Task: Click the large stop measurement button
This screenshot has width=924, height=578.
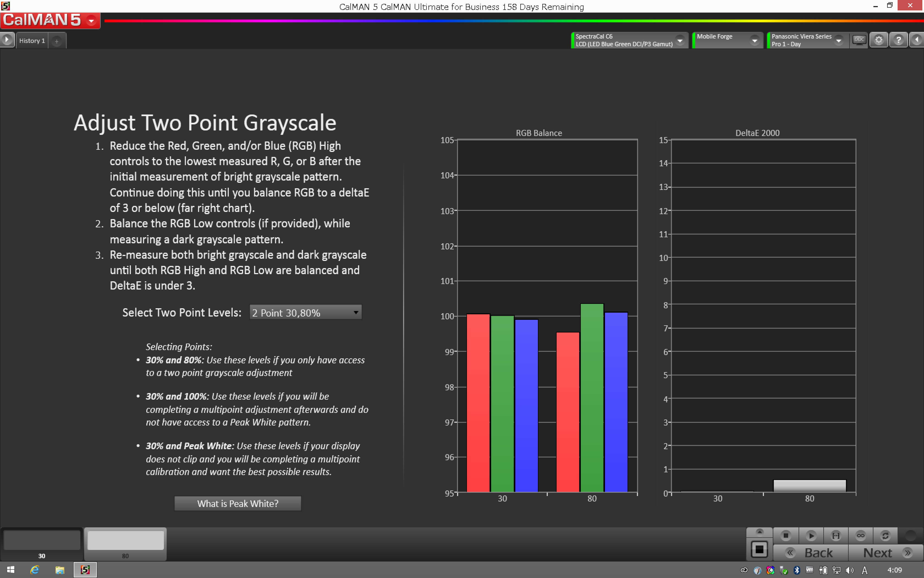Action: 759,550
